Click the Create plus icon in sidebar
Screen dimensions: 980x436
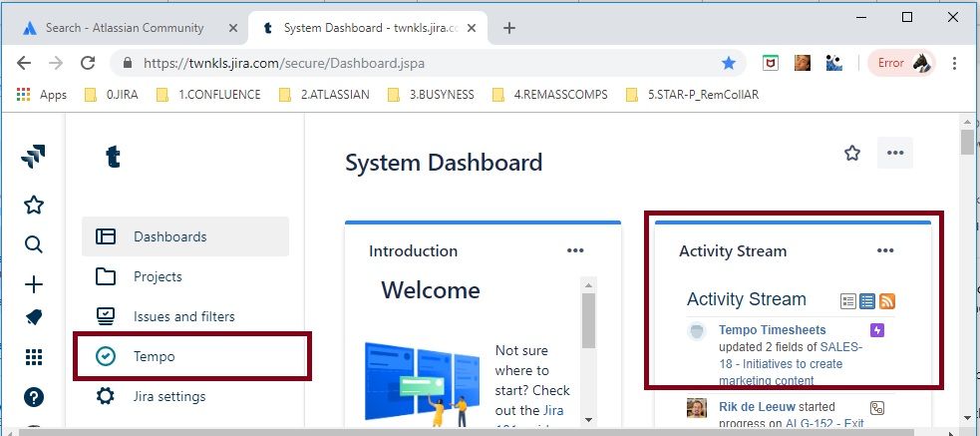point(33,284)
